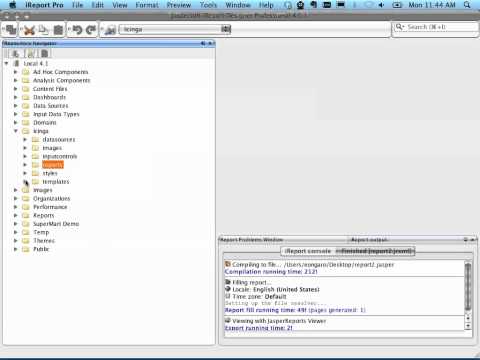Expand the Organizations folder
Viewport: 480px width, 360px height.
tap(16, 198)
